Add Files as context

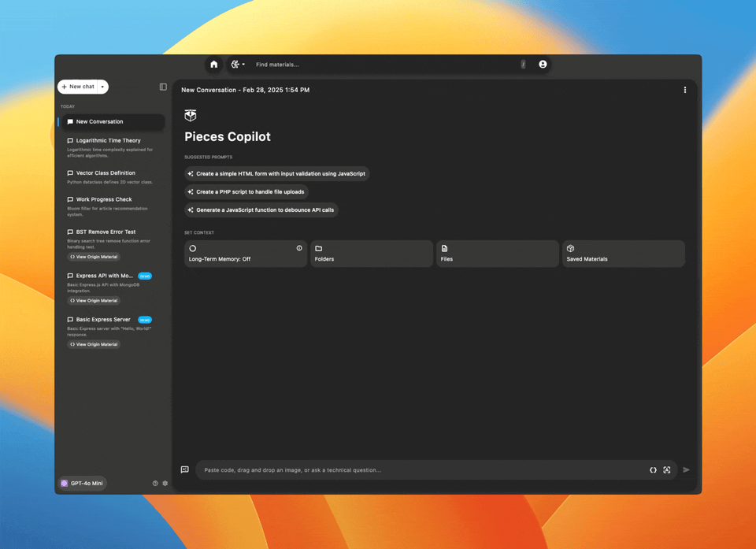(x=497, y=254)
